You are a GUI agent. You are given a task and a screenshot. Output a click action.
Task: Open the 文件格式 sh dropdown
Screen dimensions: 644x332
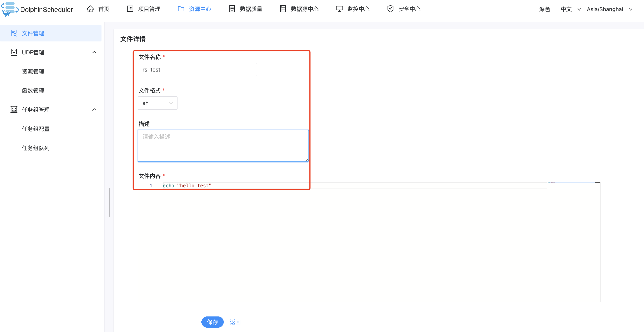coord(157,103)
